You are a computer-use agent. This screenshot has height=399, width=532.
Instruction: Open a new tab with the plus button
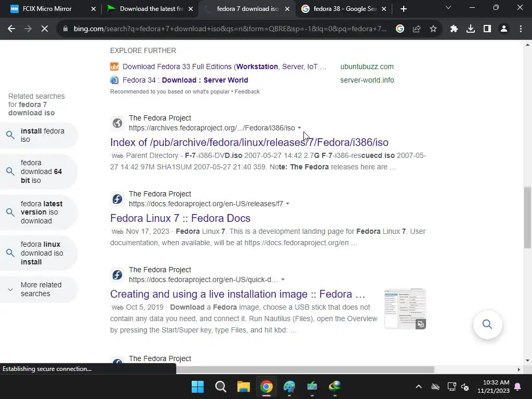403,9
